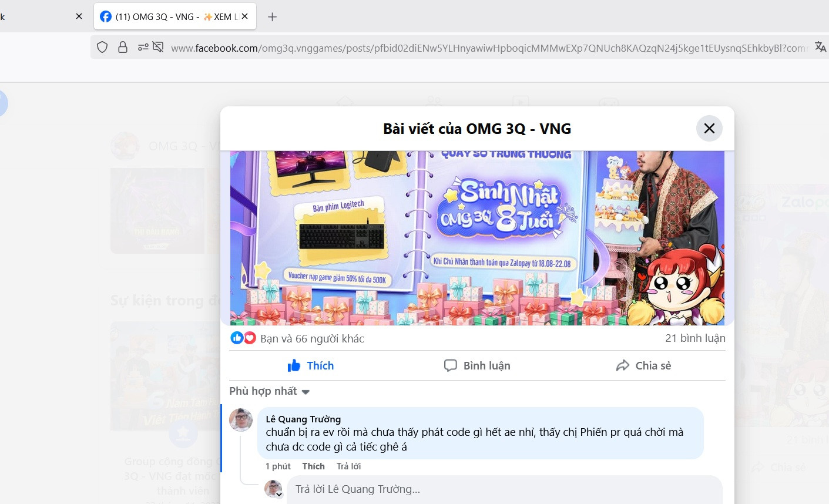
Task: Click Trả lời under the comment
Action: 348,466
